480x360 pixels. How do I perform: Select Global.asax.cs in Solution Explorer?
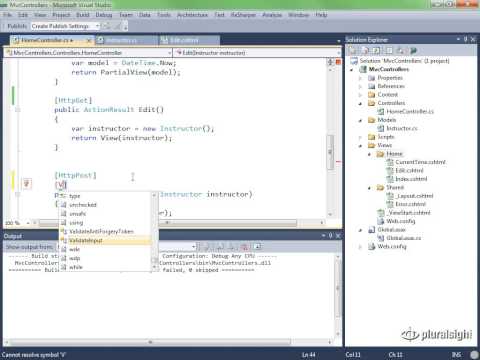click(404, 238)
